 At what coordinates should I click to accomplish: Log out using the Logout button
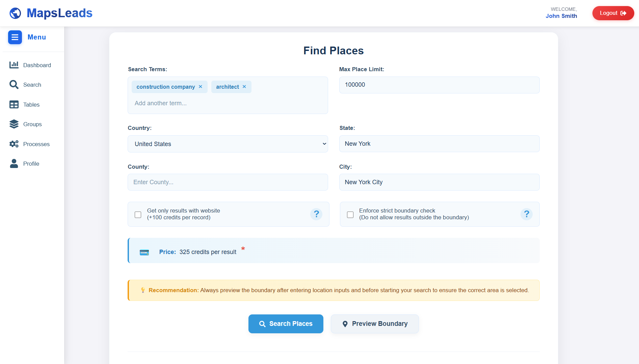tap(613, 13)
